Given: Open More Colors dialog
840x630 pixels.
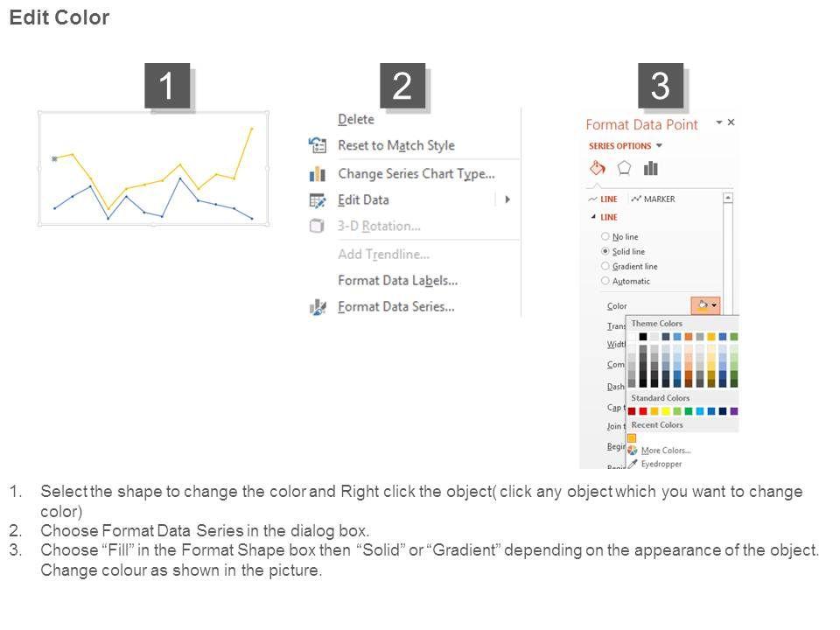Looking at the screenshot, I should 665,451.
